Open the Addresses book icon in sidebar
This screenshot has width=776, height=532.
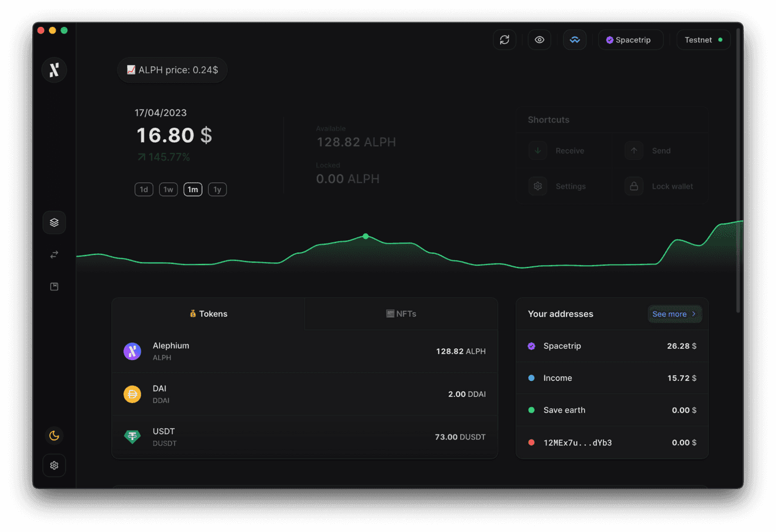(x=54, y=287)
